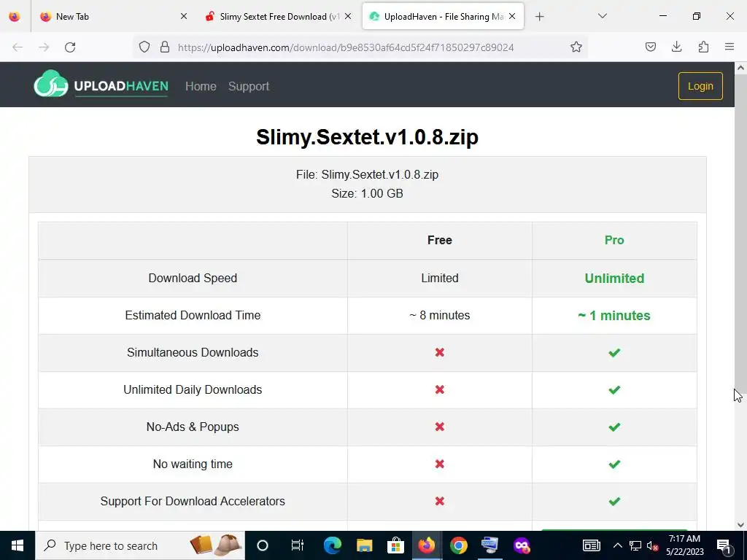
Task: Click the UploadHaven logo
Action: 101,85
